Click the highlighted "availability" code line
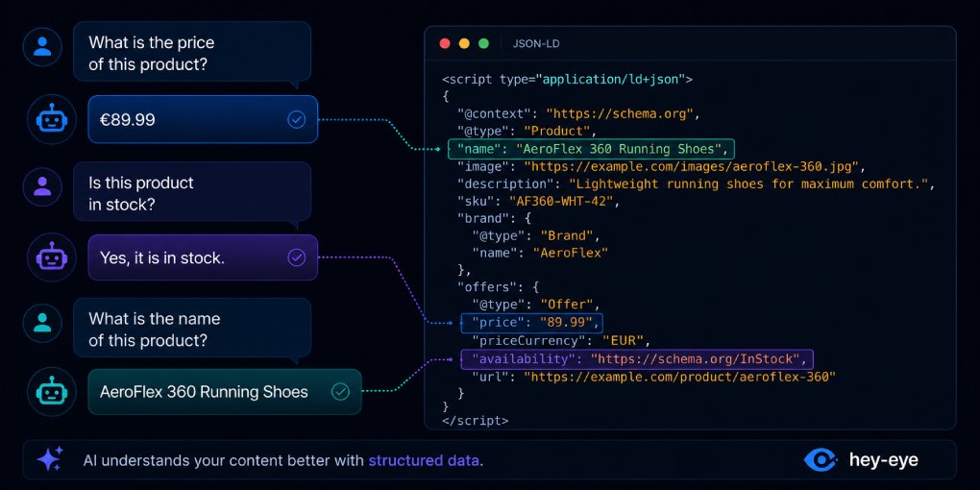 coord(637,358)
